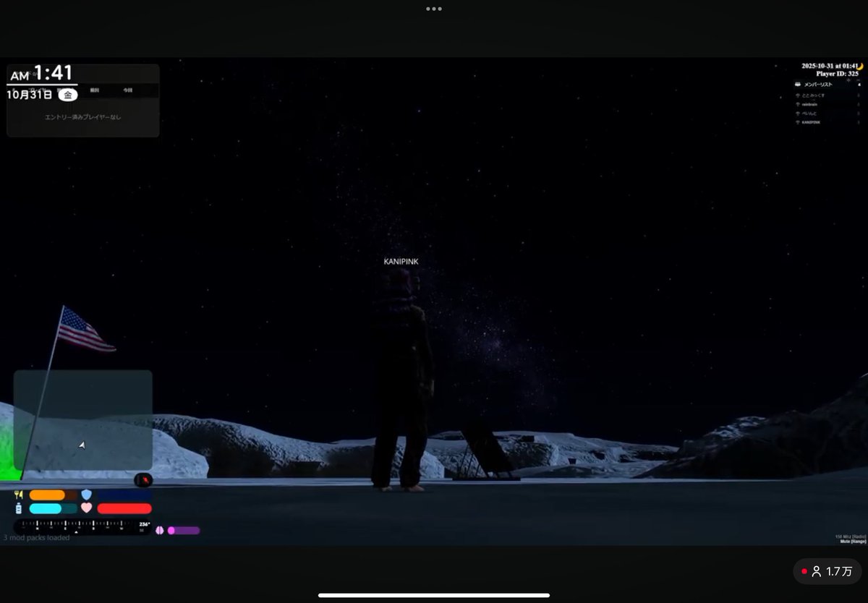Click the AM 1:41 clock display

point(42,74)
